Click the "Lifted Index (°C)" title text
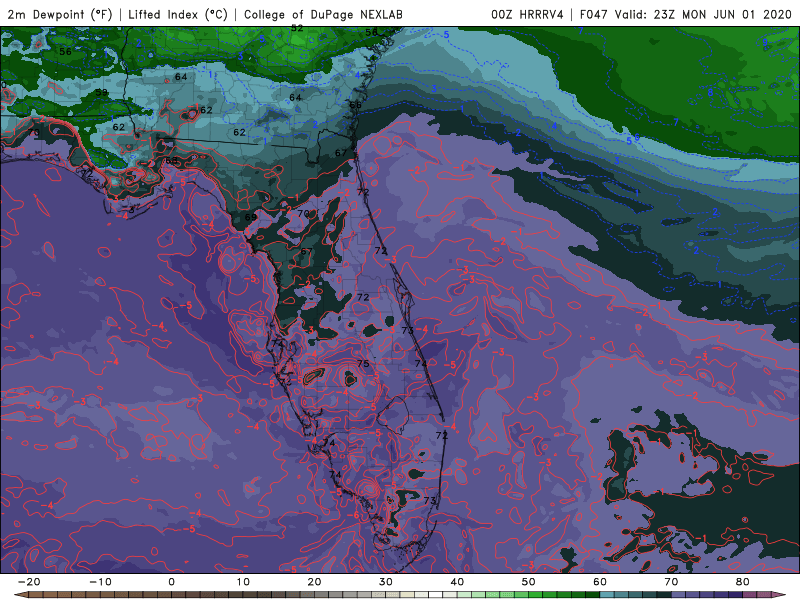 178,14
